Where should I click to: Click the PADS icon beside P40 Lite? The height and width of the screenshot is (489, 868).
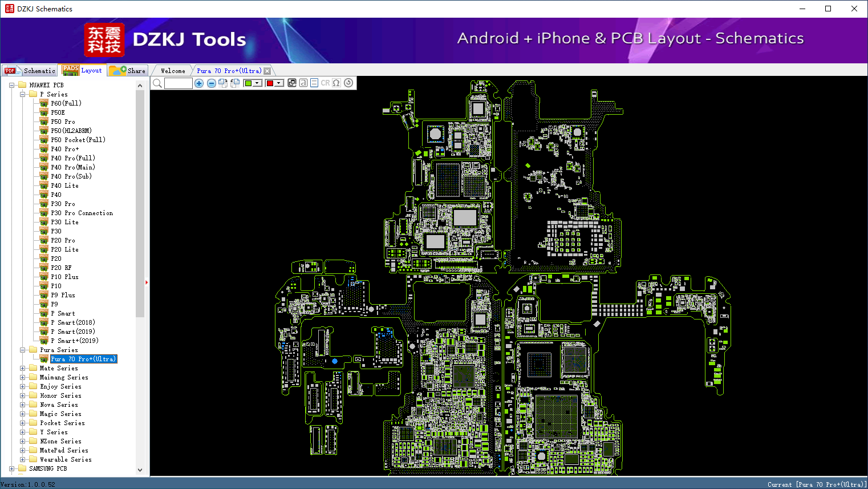pos(44,185)
